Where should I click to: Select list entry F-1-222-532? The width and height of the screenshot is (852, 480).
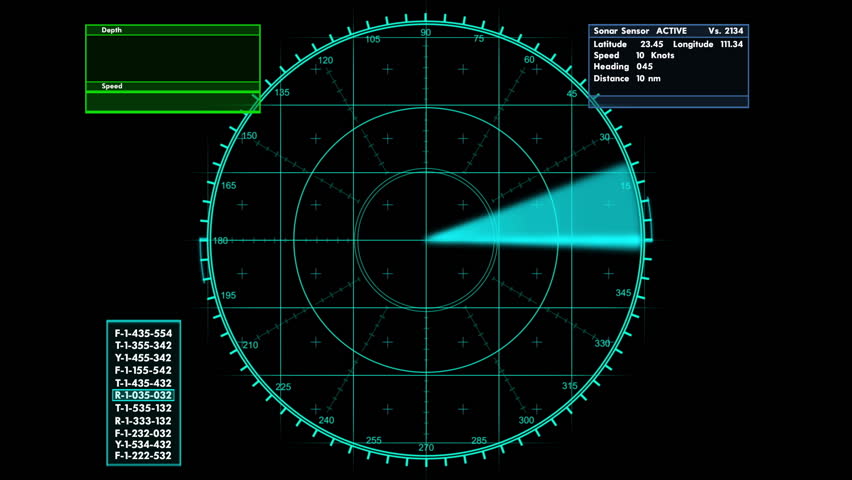143,456
